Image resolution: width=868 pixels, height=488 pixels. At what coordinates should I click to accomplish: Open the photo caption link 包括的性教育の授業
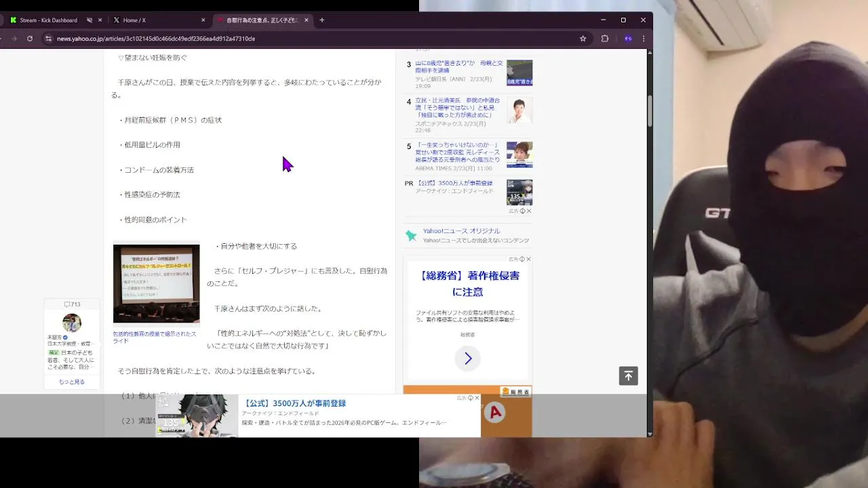click(x=155, y=338)
